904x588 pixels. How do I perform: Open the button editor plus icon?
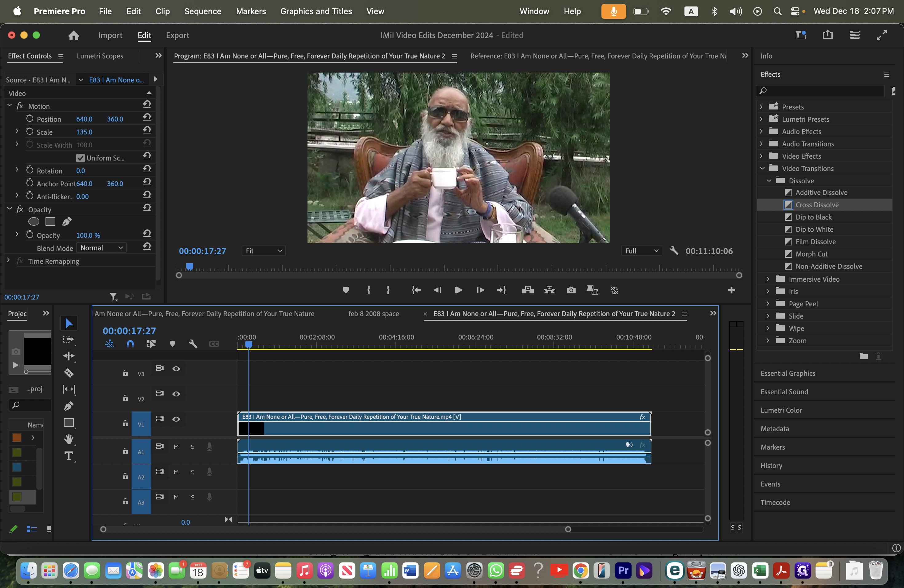(x=731, y=290)
